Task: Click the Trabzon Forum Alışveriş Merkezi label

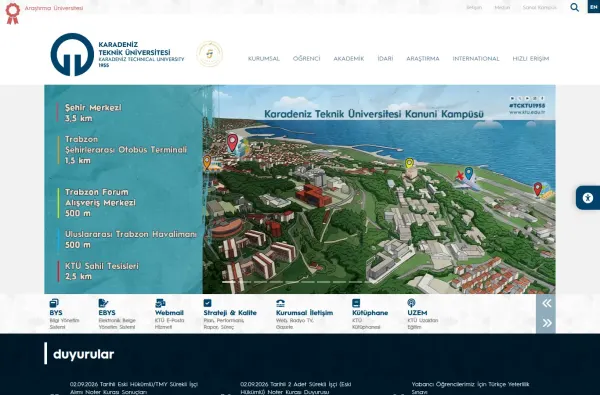Action: click(100, 202)
